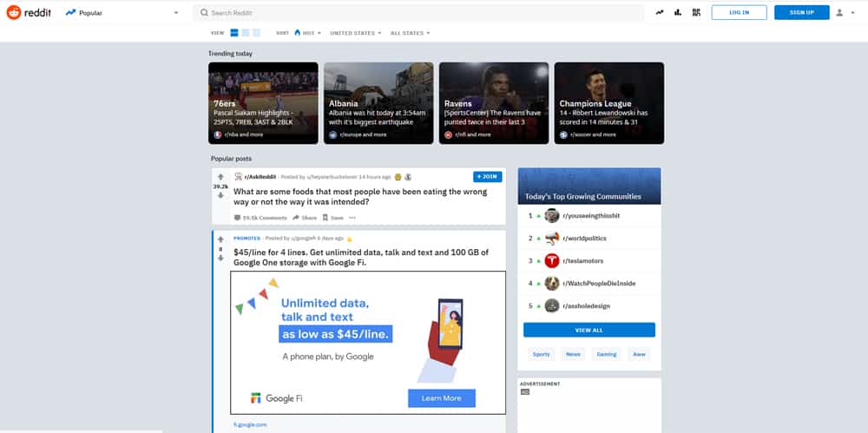
Task: Click the Sign Up button
Action: (801, 12)
